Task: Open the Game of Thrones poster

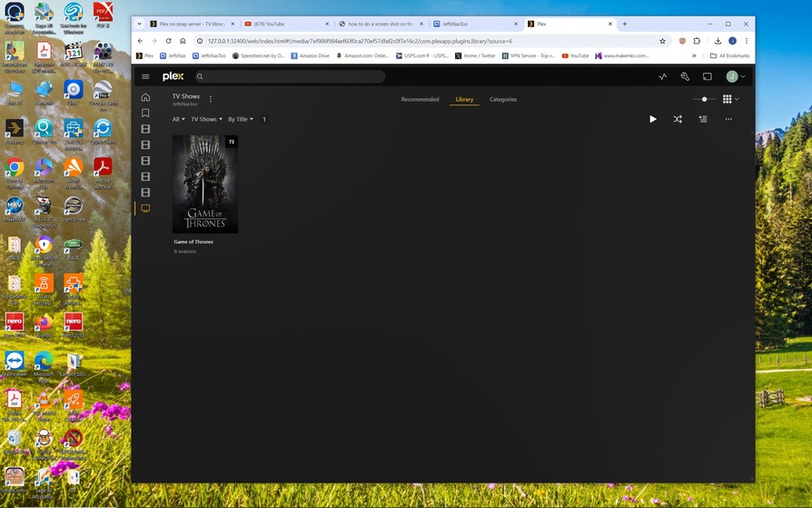Action: tap(205, 184)
